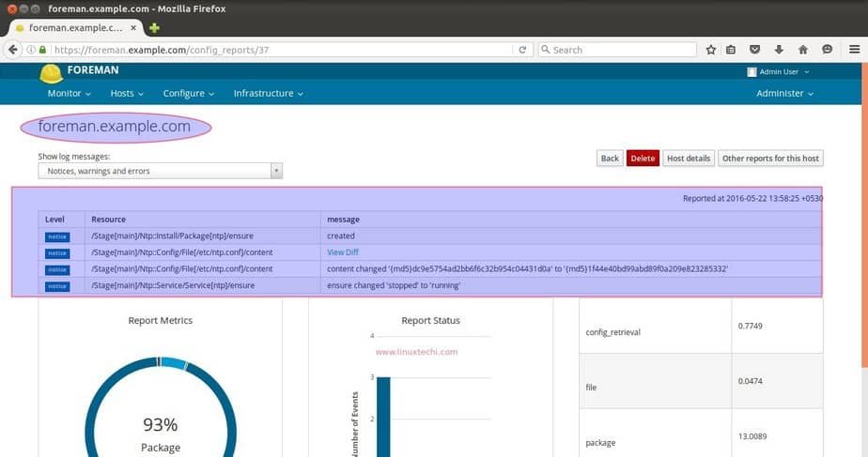Click the content changed md5 message

(x=528, y=269)
